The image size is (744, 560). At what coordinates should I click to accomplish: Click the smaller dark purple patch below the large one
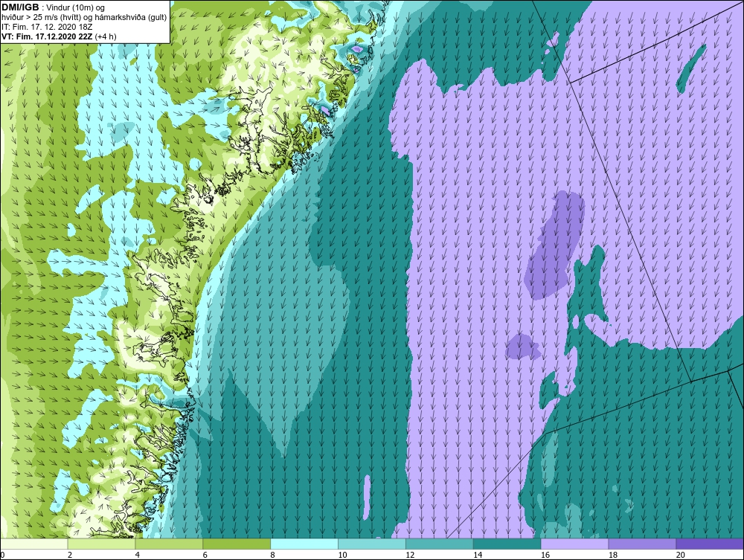tap(522, 346)
